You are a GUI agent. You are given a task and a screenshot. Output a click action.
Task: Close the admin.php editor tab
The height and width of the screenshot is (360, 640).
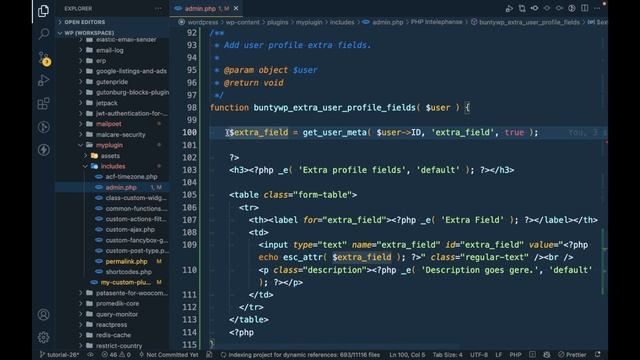[236, 8]
